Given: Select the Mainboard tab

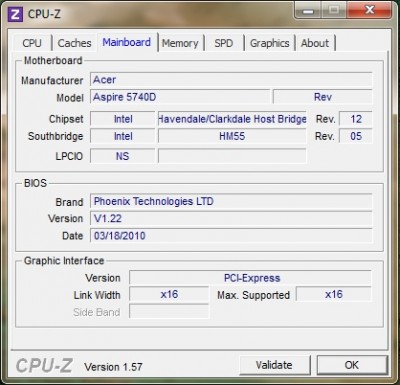Looking at the screenshot, I should (x=127, y=42).
